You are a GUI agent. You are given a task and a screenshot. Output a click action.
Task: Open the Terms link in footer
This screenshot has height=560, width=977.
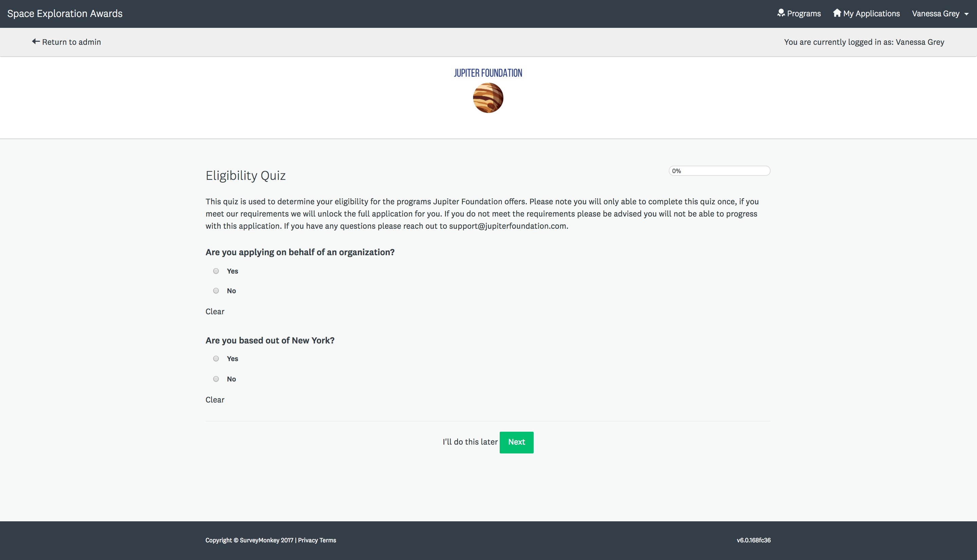(328, 540)
